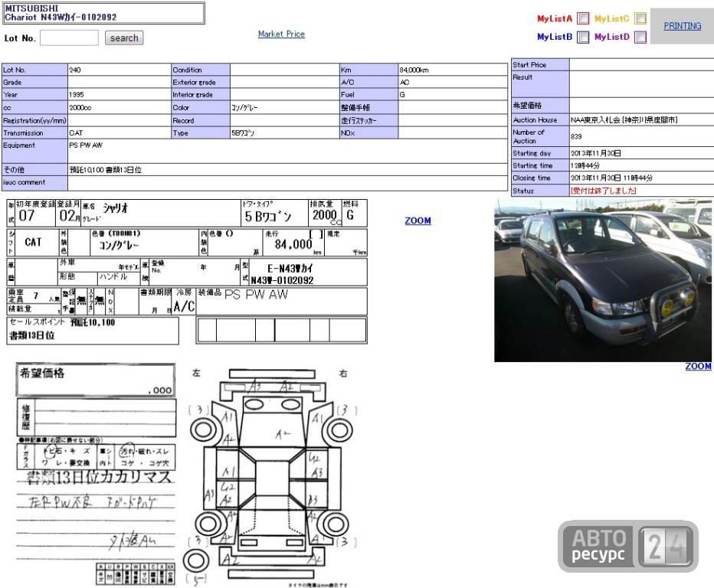Image resolution: width=714 pixels, height=588 pixels.
Task: Select 'その他' row value '預託10,100 書類13日位'
Action: pyautogui.click(x=105, y=170)
